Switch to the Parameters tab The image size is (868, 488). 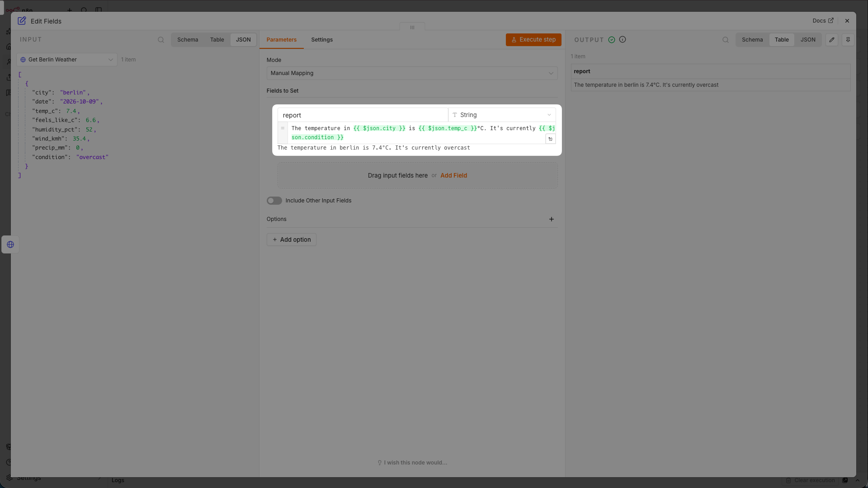[x=282, y=40]
